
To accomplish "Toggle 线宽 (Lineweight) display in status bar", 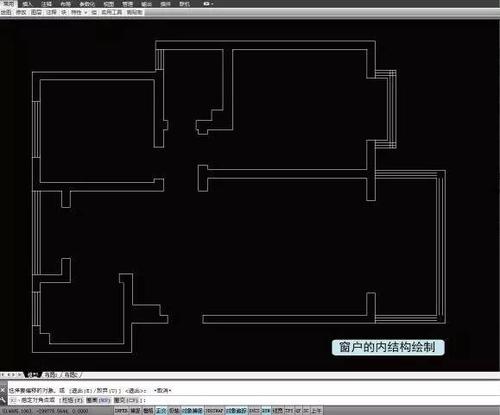I will click(x=278, y=410).
